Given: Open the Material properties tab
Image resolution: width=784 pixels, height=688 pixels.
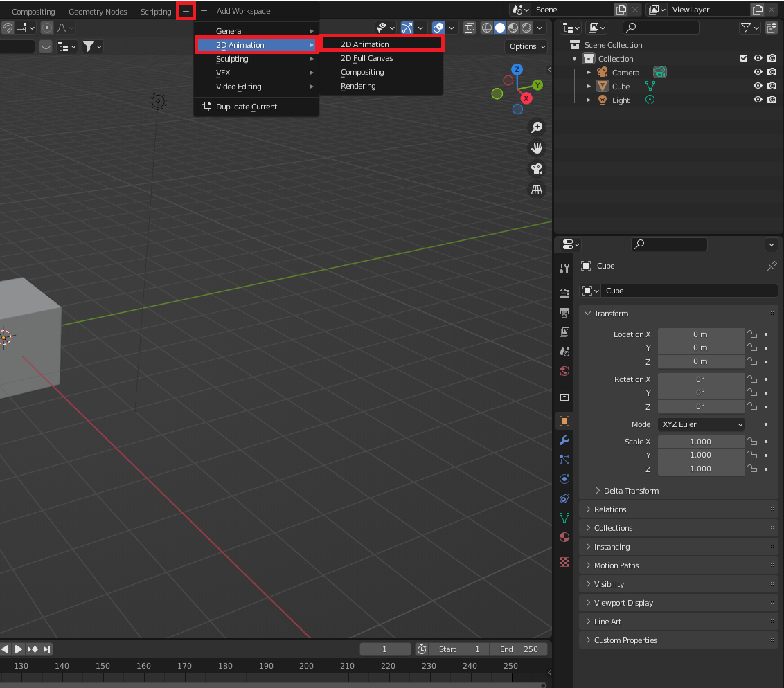Looking at the screenshot, I should [x=564, y=537].
